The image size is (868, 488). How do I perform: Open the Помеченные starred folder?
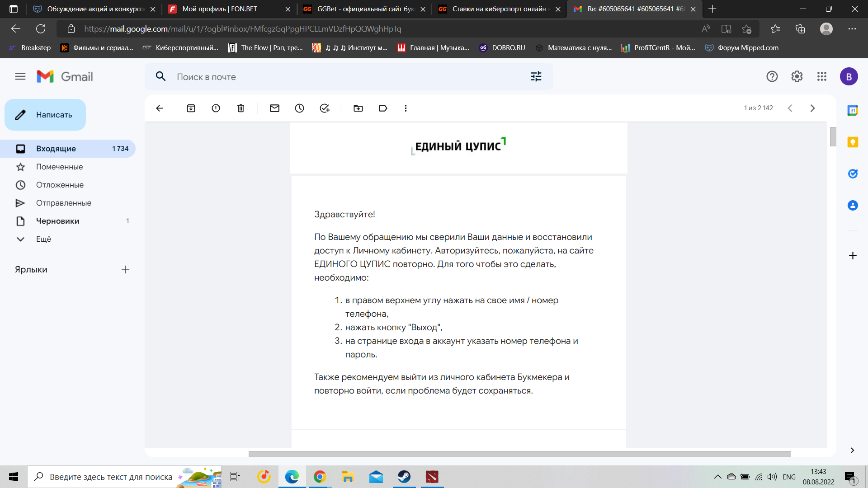pyautogui.click(x=68, y=167)
